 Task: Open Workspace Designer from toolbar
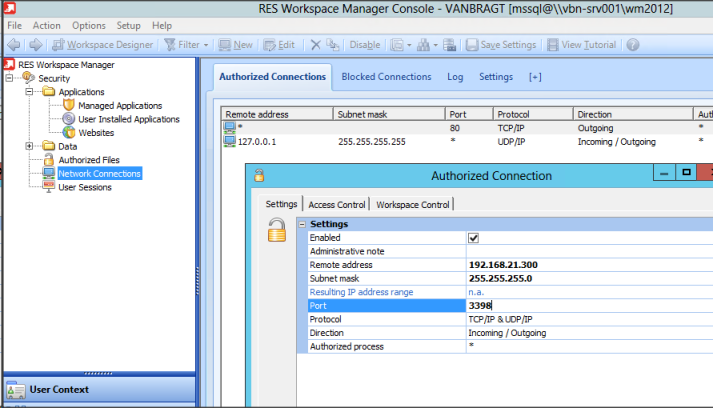coord(103,45)
